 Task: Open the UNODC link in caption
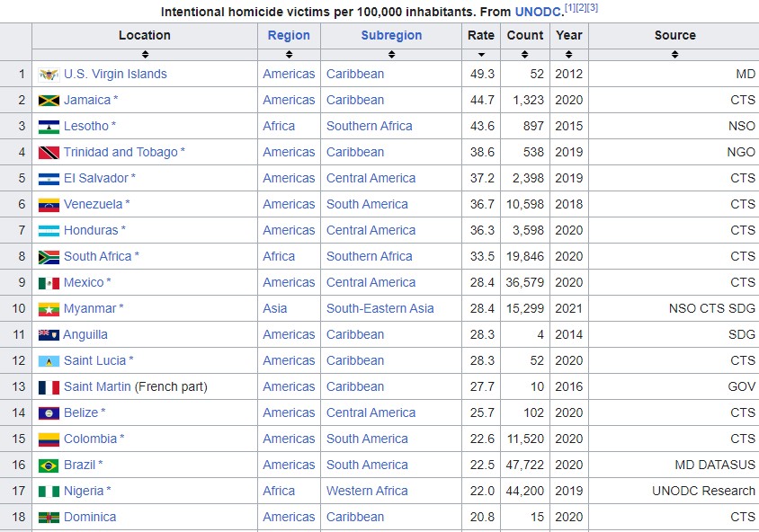point(540,12)
